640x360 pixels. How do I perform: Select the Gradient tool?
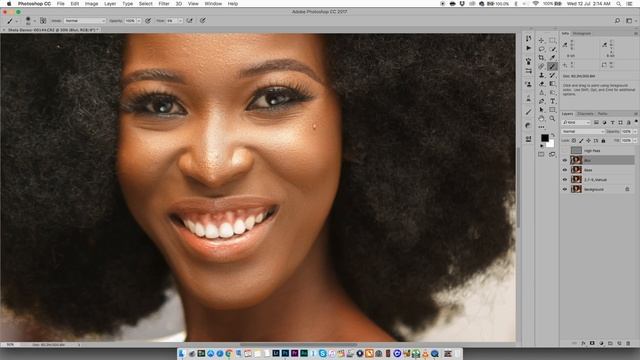(x=552, y=84)
